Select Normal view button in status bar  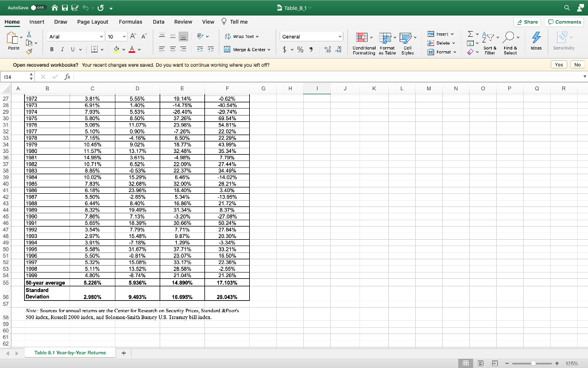tap(466, 363)
